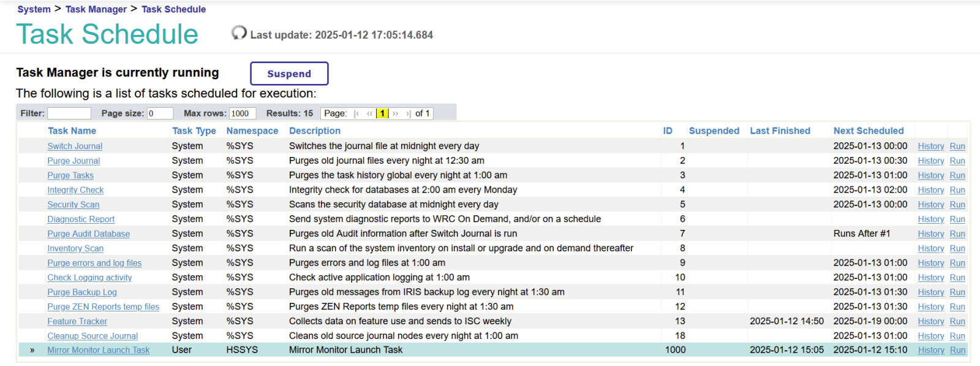Click the next page double-arrow icon
Image resolution: width=980 pixels, height=366 pixels.
coord(396,113)
